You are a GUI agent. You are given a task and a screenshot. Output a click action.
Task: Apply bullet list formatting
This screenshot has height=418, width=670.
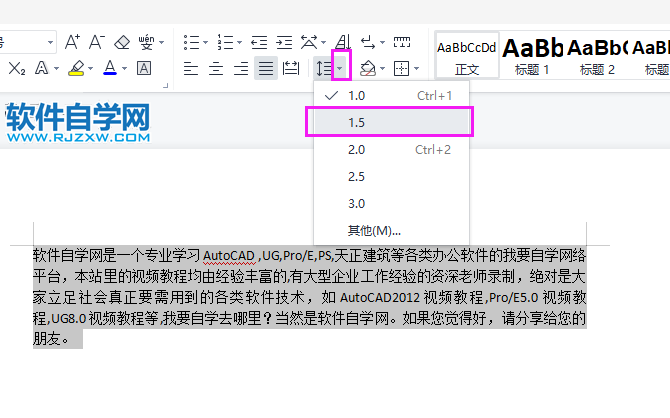click(191, 42)
